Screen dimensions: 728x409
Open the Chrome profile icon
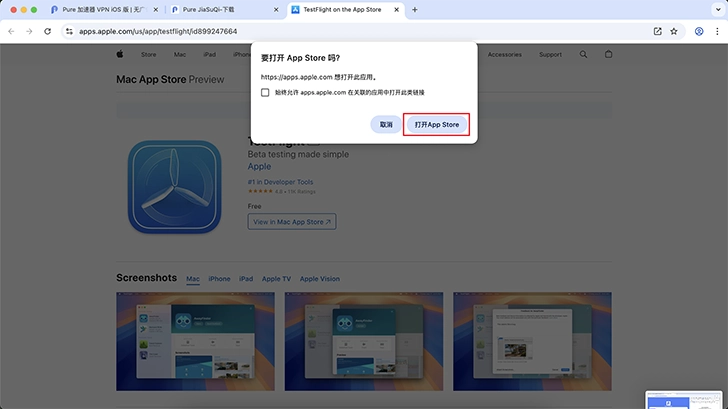(699, 31)
